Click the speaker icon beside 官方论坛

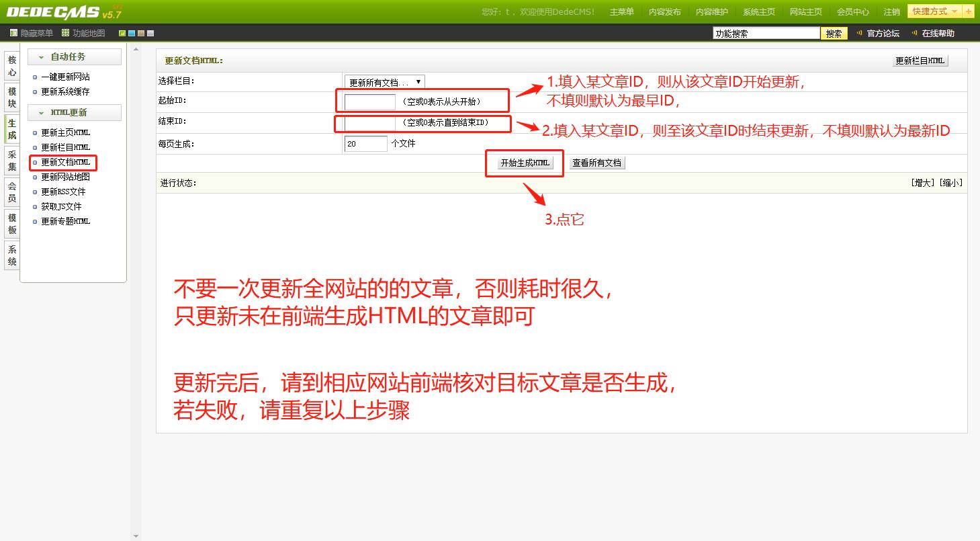[x=858, y=33]
